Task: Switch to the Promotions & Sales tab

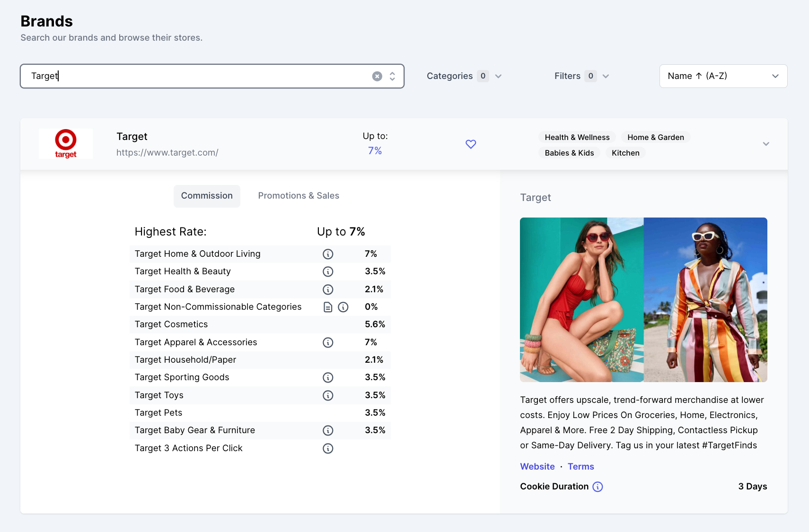Action: pos(299,196)
